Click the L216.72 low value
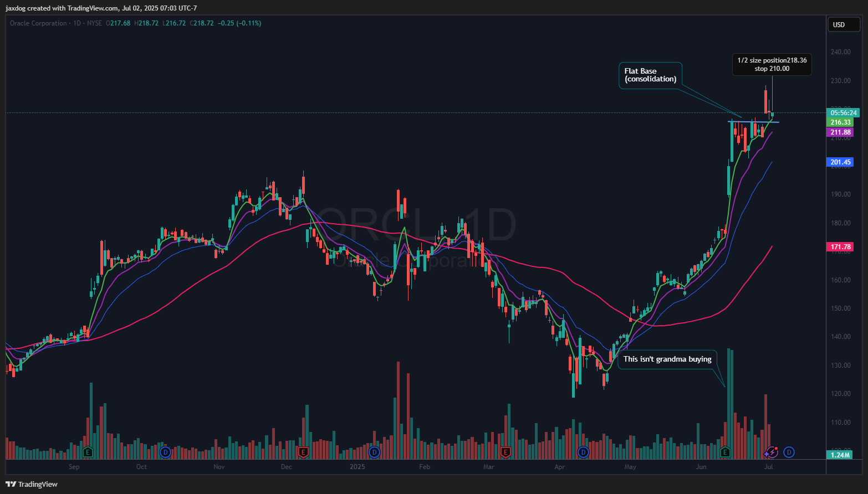868x494 pixels. (174, 23)
